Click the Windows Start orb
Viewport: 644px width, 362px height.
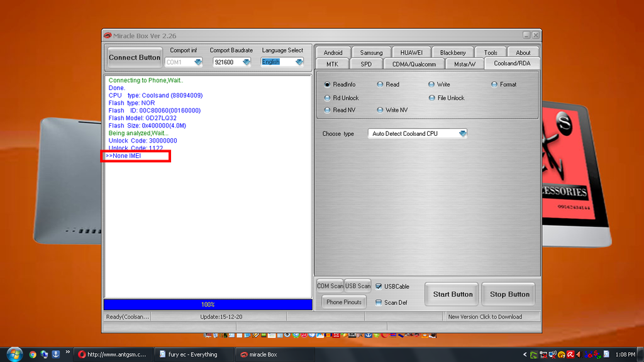pyautogui.click(x=13, y=354)
